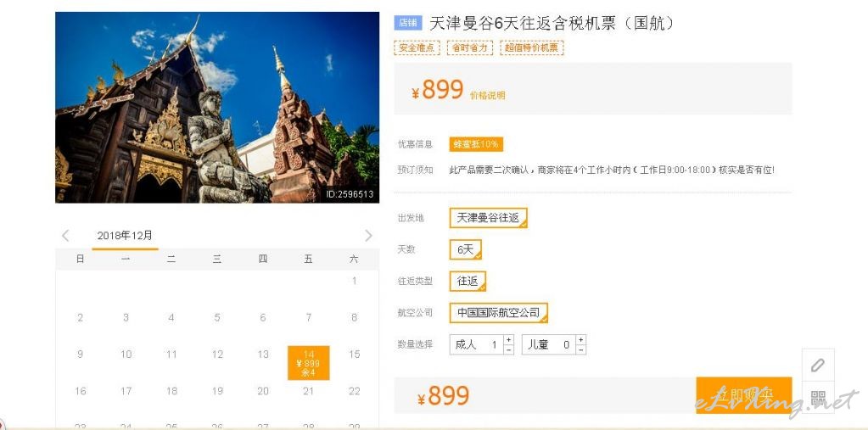Screen dimensions: 868x430
Task: Click calendar date 9
Action: pos(81,355)
